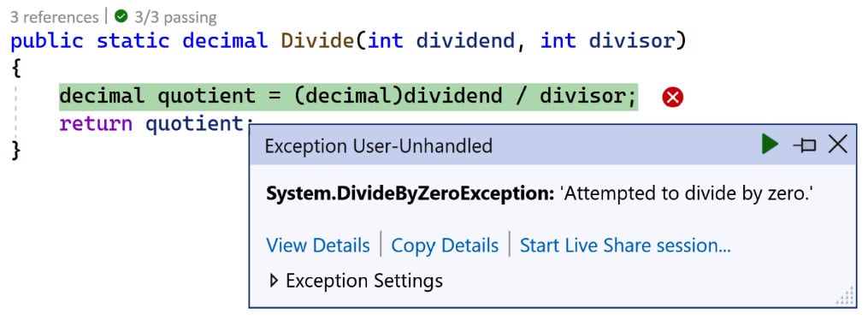Open the 3 references CodeLens

pyautogui.click(x=54, y=17)
